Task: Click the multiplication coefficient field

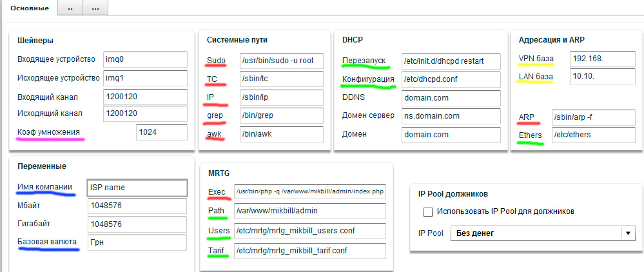Action: 161,132
